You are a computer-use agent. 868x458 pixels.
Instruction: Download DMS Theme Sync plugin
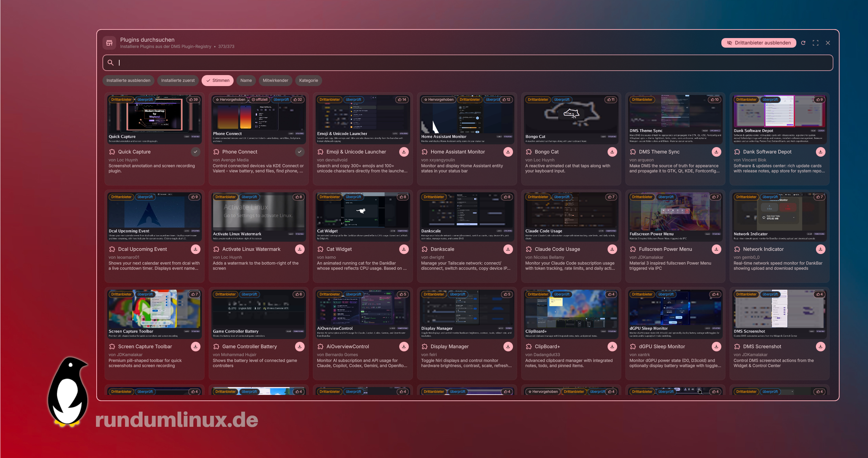pyautogui.click(x=716, y=152)
